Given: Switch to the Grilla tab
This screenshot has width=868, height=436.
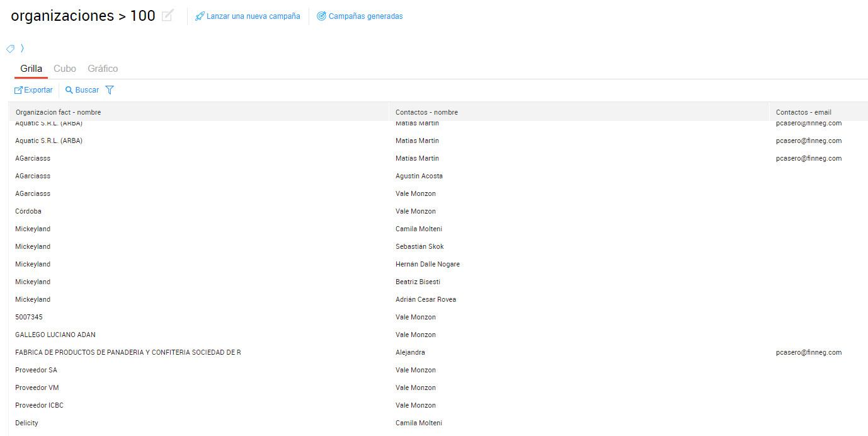Looking at the screenshot, I should (31, 69).
